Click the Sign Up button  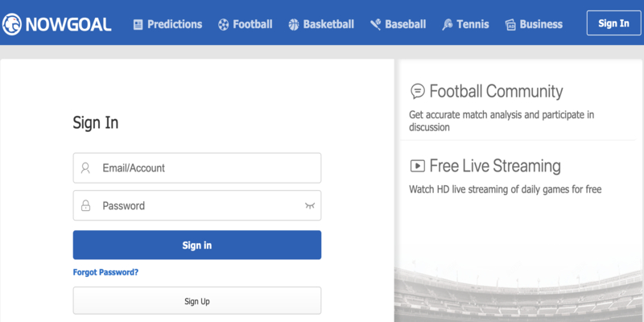pos(197,301)
